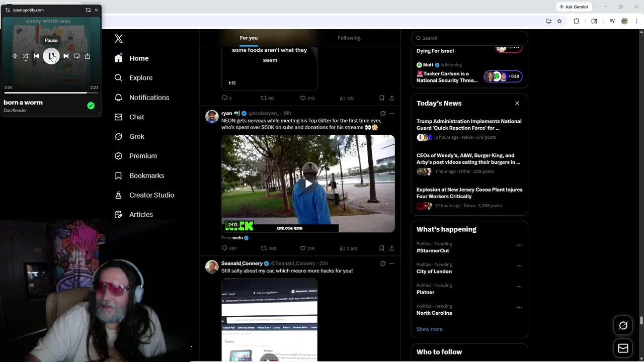This screenshot has width=644, height=362.
Task: Open ryan's profile avatar
Action: pos(212,117)
